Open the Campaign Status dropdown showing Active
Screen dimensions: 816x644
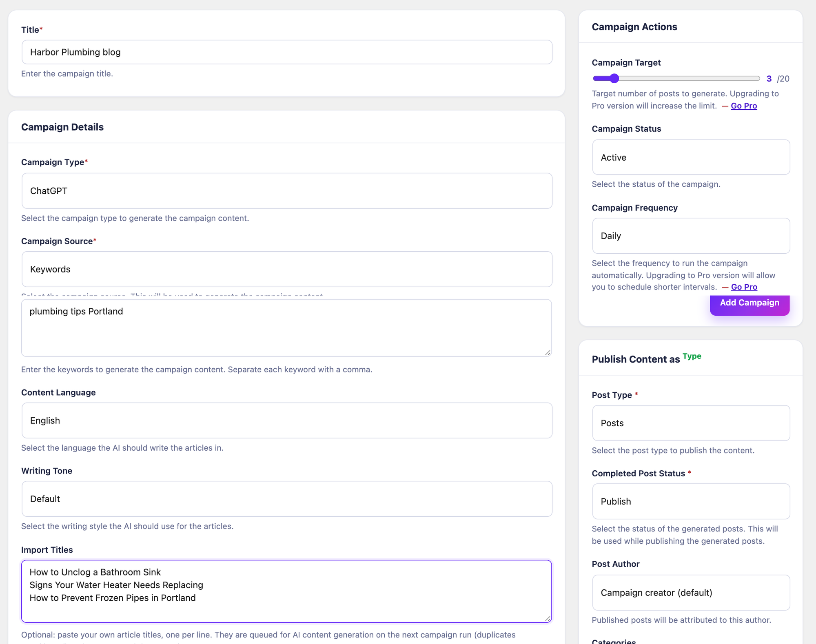click(x=691, y=157)
